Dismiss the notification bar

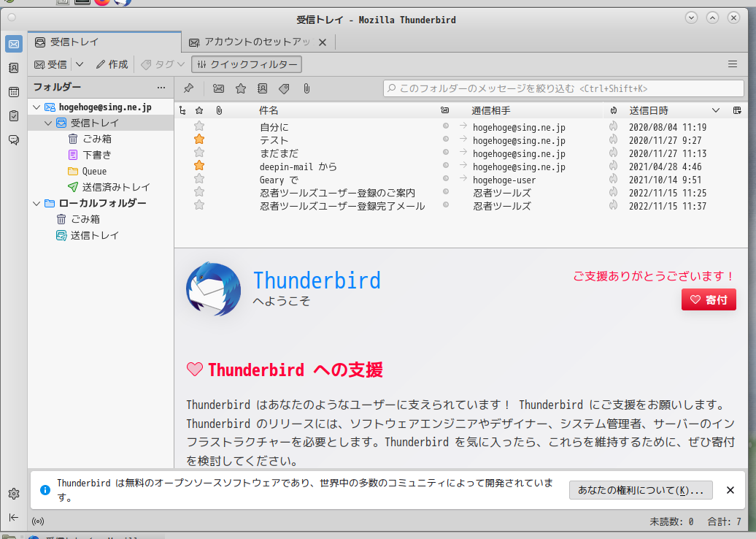point(730,490)
